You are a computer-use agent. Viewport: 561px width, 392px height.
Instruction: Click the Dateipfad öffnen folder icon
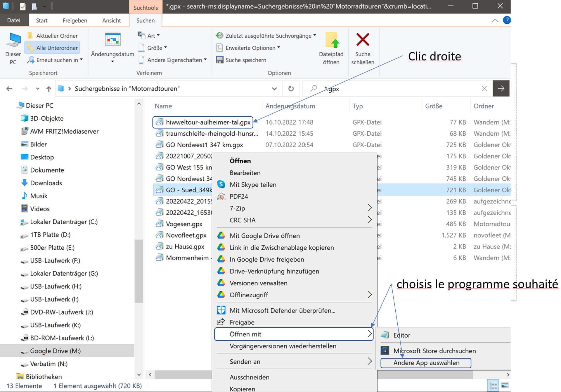pyautogui.click(x=332, y=40)
